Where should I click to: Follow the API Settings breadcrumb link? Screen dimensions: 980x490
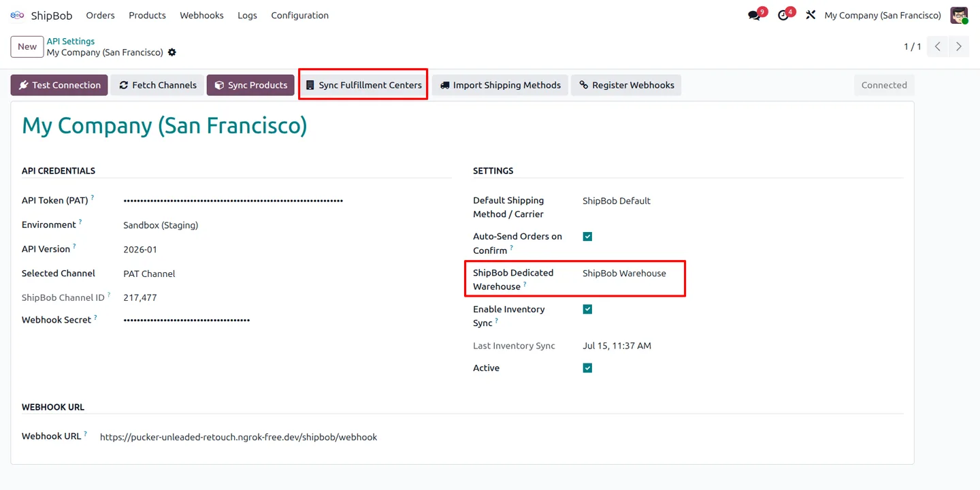71,41
